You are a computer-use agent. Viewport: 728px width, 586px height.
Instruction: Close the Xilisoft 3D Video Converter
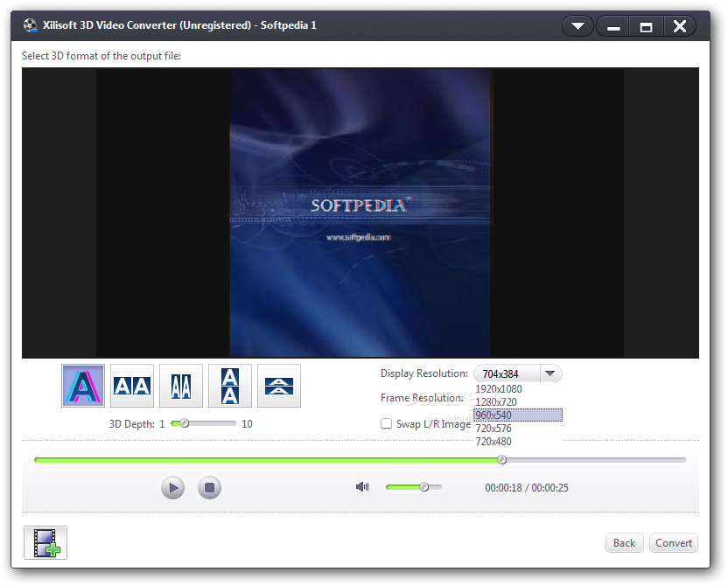(680, 26)
